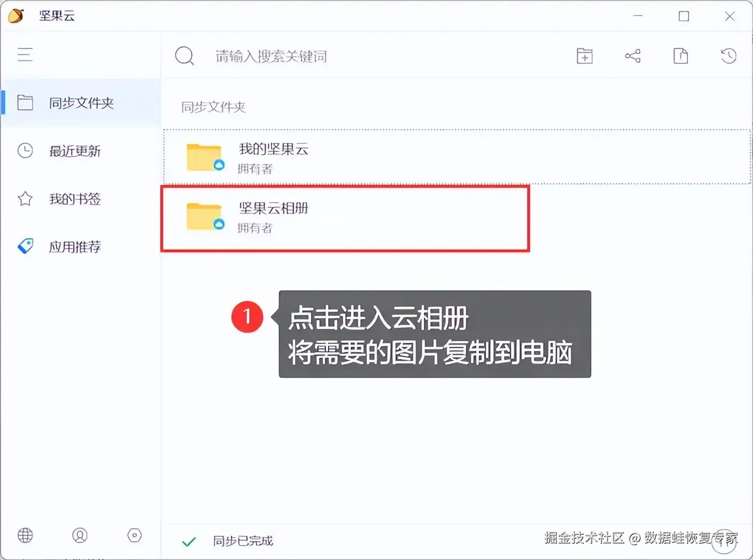
Task: Create a new sync folder via toolbar icon
Action: pos(585,55)
